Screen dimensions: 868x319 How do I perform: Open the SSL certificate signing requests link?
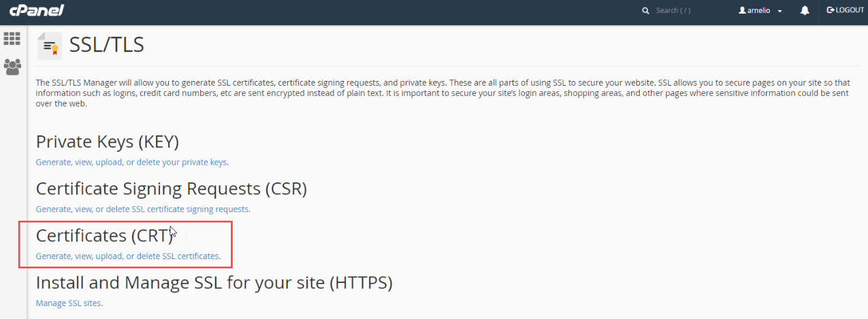click(143, 209)
